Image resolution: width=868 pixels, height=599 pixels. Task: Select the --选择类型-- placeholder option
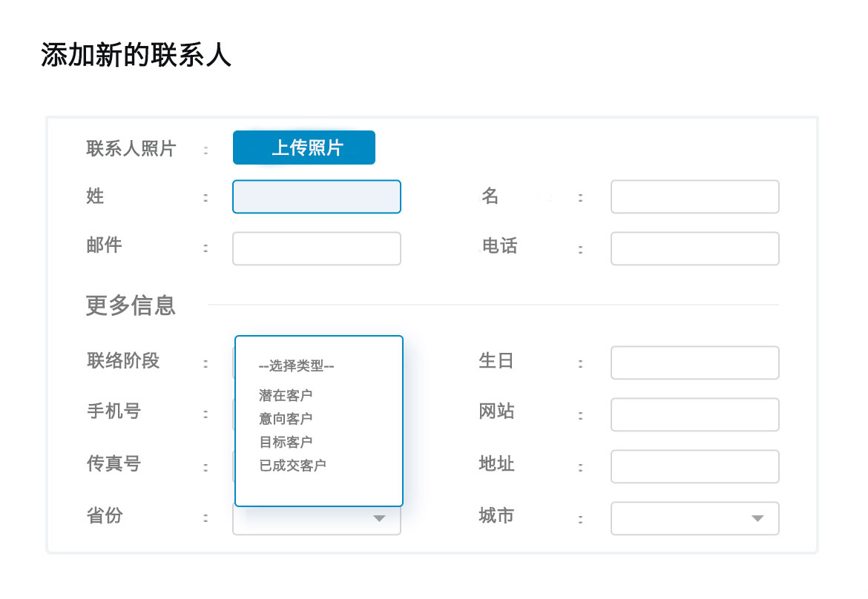tap(297, 365)
